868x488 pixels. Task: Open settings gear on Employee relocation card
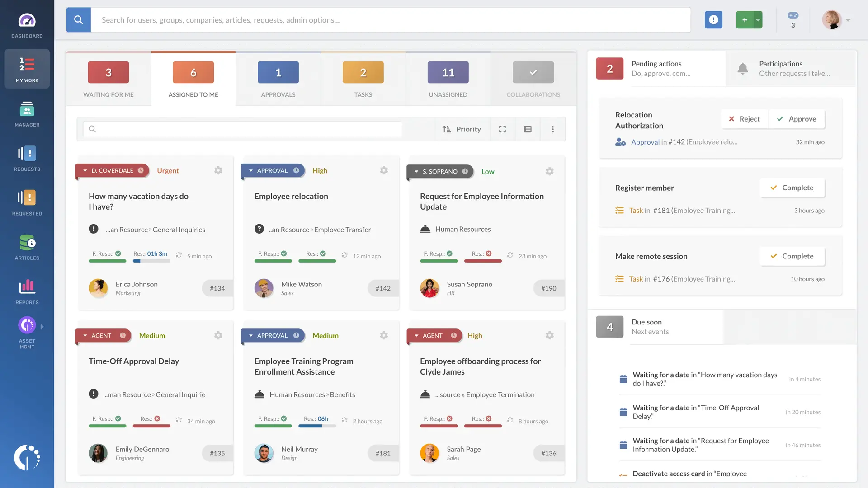pos(384,170)
